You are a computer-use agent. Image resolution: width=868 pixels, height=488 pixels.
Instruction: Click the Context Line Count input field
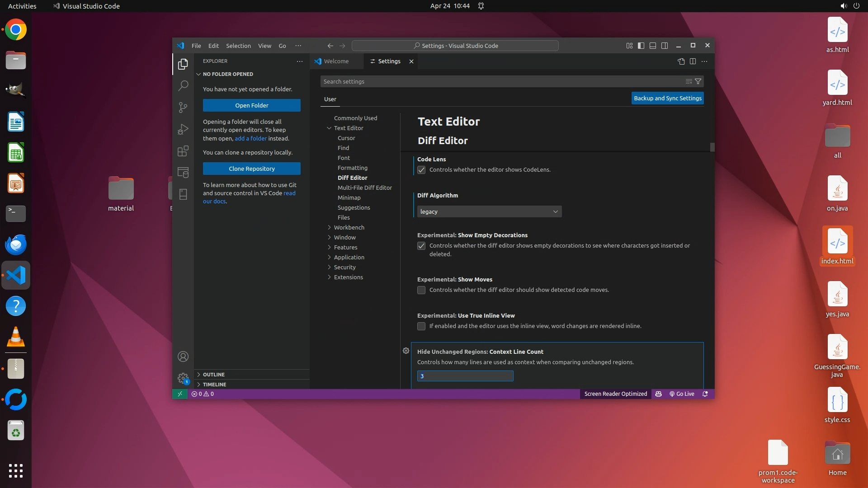pyautogui.click(x=465, y=376)
